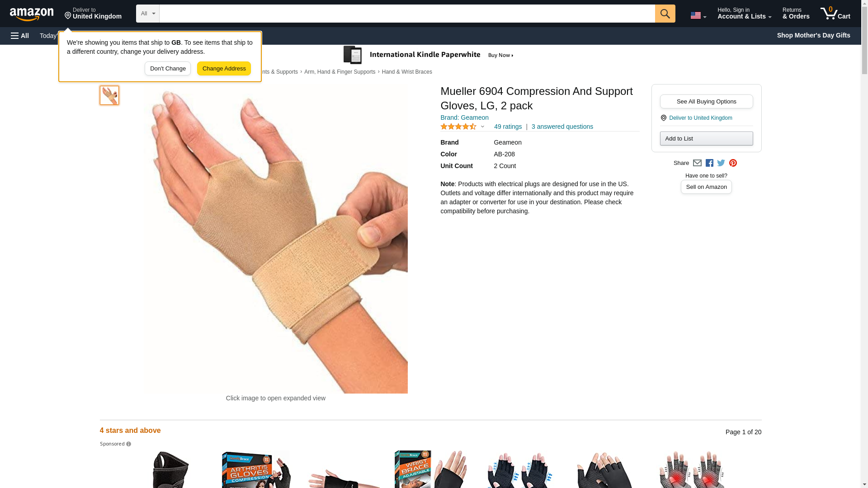Select the glove product thumbnail
Screen dimensions: 868x488
click(x=109, y=95)
